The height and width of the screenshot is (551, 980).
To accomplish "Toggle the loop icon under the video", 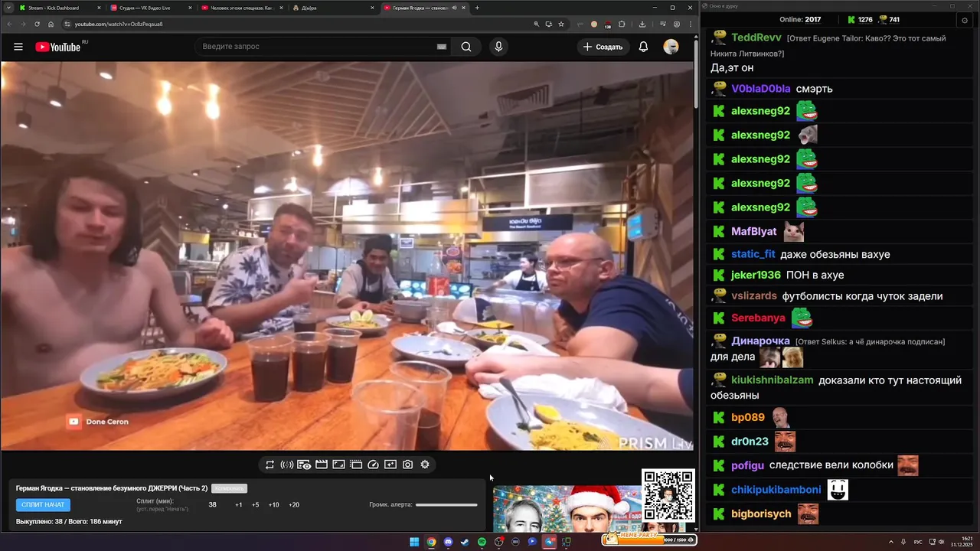I will pos(269,465).
